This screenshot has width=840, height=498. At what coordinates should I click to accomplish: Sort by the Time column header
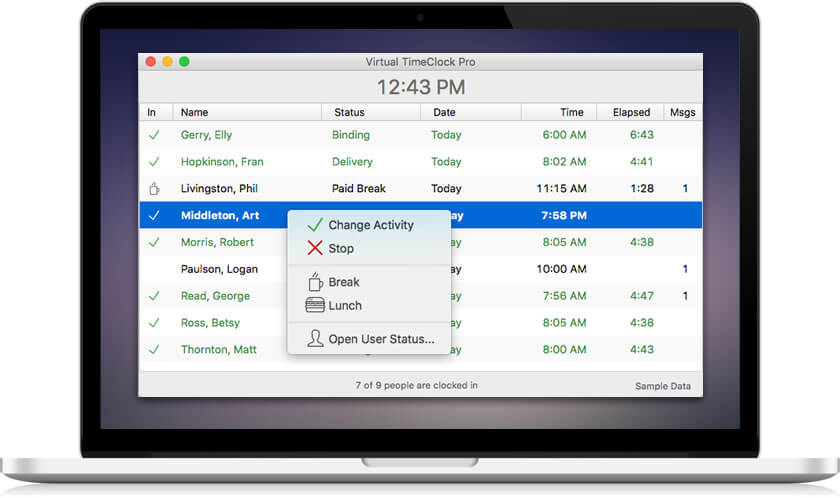[x=559, y=112]
